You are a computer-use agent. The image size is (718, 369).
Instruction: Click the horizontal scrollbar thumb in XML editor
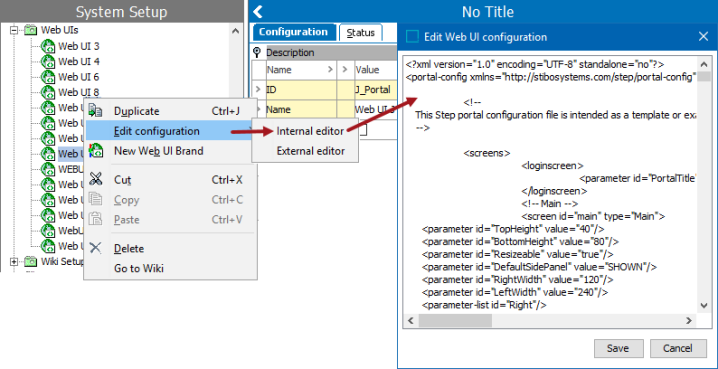pyautogui.click(x=455, y=320)
